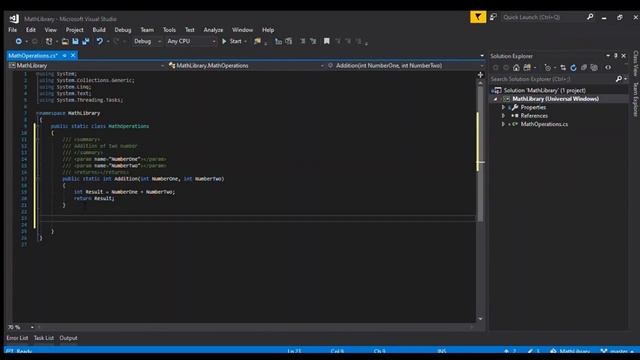Open the View menu
This screenshot has width=640, height=360.
(51, 30)
